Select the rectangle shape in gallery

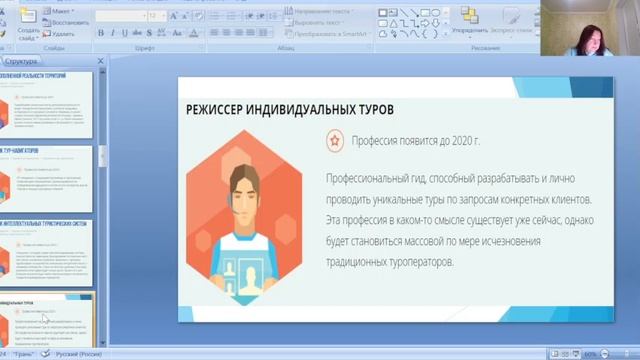(x=425, y=13)
